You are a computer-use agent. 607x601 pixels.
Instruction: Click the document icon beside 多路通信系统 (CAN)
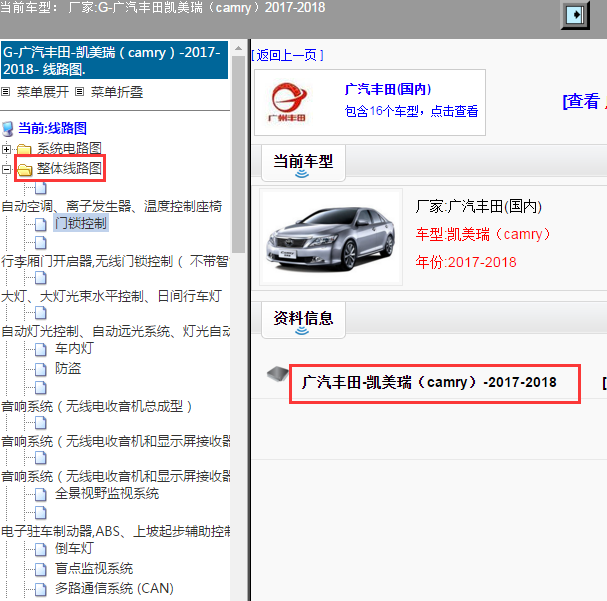[41, 589]
